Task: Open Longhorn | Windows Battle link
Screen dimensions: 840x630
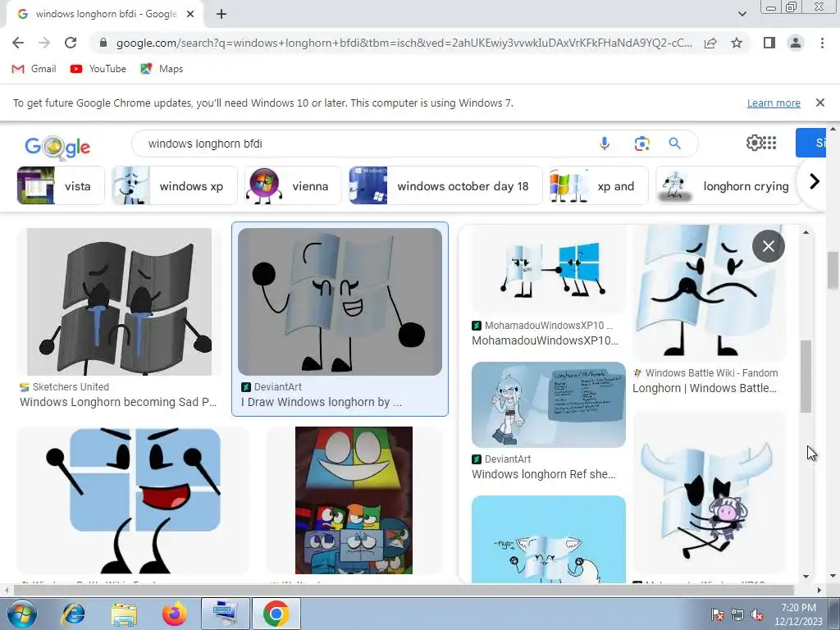Action: pos(705,388)
